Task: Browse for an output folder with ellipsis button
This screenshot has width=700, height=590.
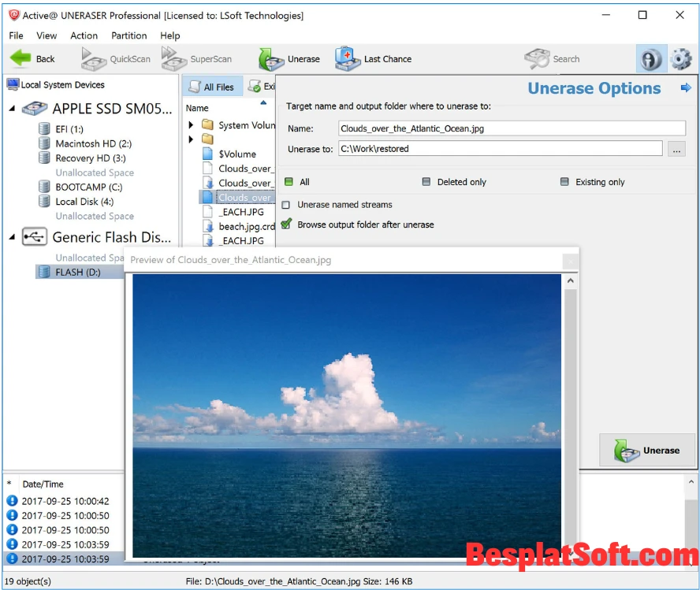Action: pos(676,148)
